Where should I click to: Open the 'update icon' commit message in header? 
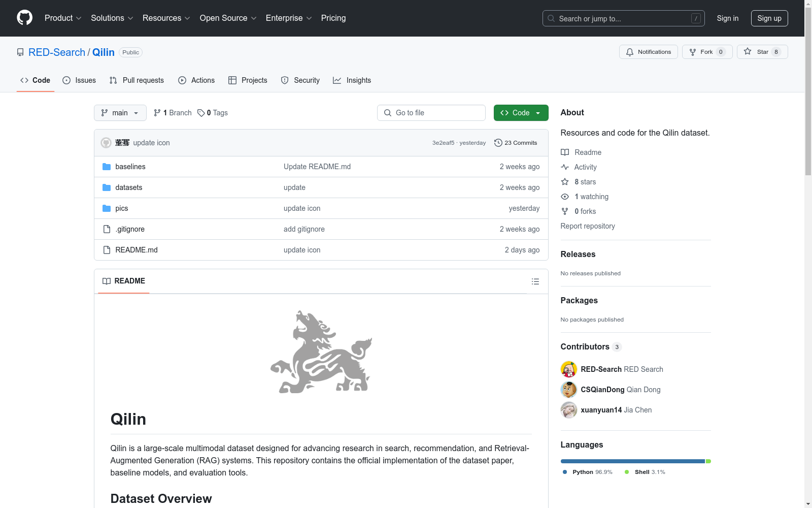click(152, 143)
